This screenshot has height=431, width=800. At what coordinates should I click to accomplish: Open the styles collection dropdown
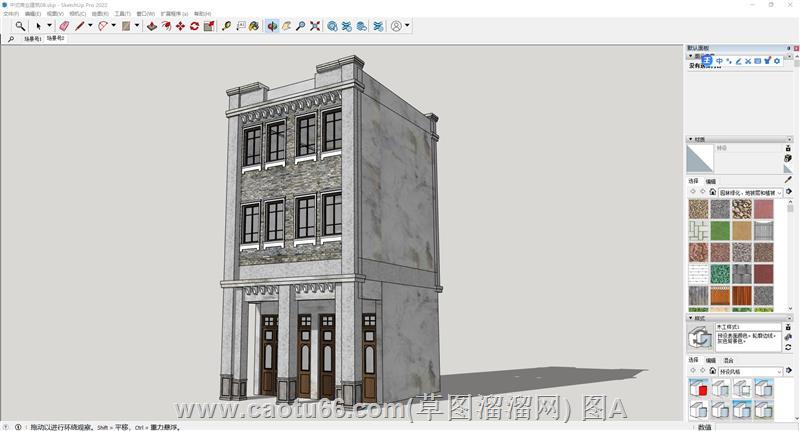point(750,371)
